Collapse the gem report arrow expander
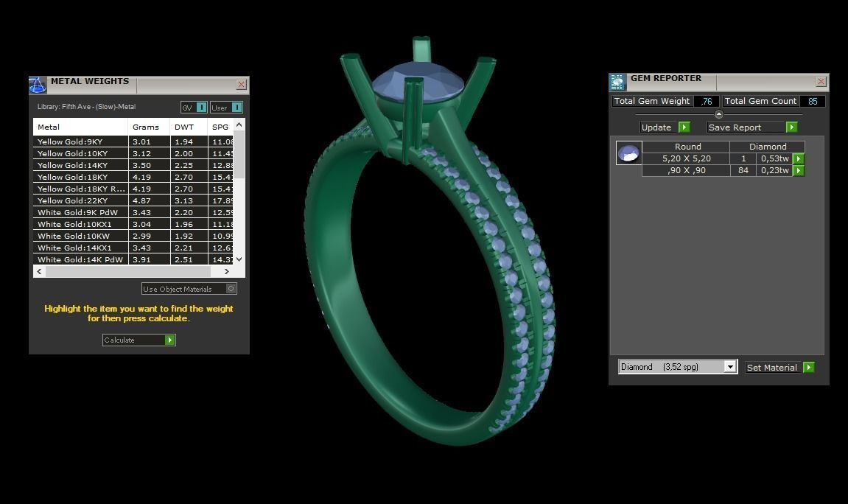This screenshot has width=848, height=504. click(719, 114)
